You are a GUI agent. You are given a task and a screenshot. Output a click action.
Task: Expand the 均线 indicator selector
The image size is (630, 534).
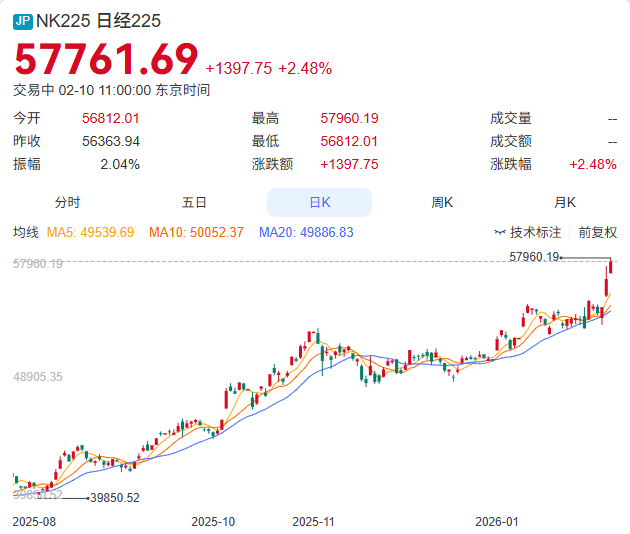25,232
